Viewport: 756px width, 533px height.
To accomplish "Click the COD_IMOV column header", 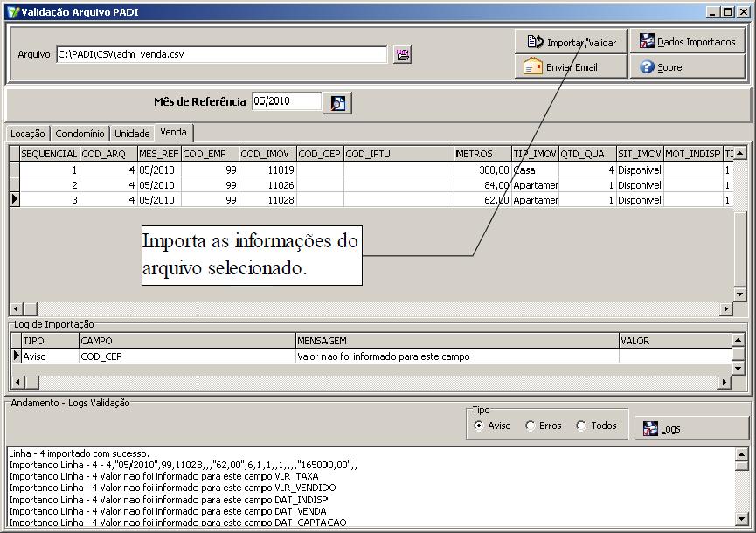I will pos(267,154).
